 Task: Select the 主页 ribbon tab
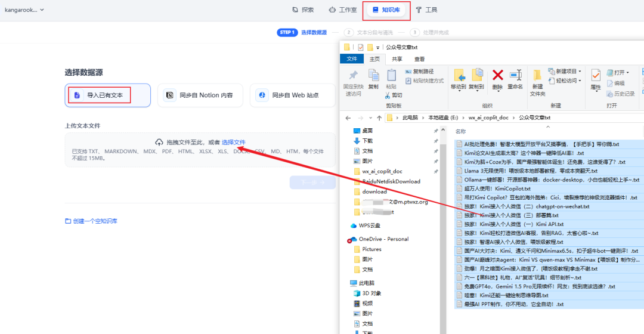[x=374, y=59]
